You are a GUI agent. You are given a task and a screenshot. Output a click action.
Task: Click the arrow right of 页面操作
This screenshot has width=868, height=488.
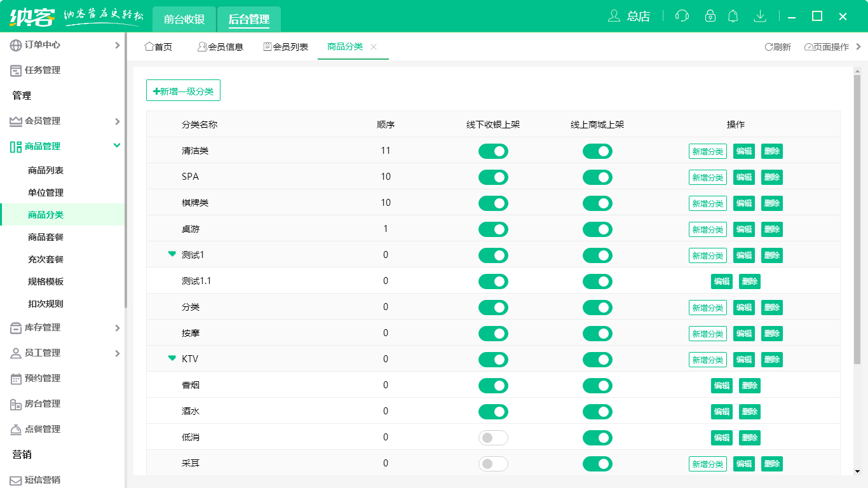click(858, 46)
